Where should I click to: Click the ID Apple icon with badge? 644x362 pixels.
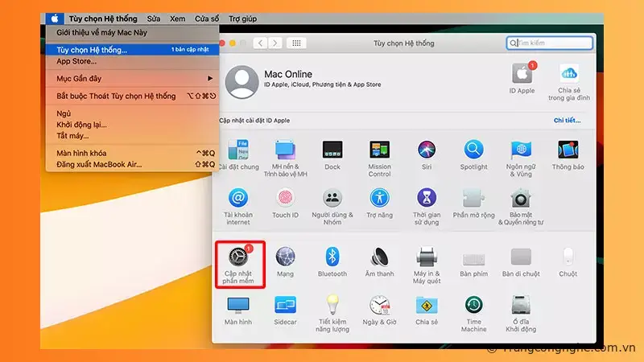(522, 74)
